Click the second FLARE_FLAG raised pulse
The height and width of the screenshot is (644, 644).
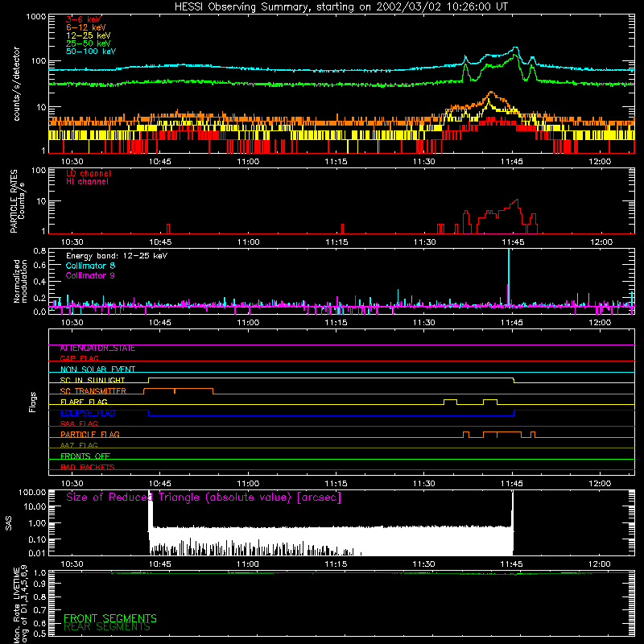(x=490, y=402)
